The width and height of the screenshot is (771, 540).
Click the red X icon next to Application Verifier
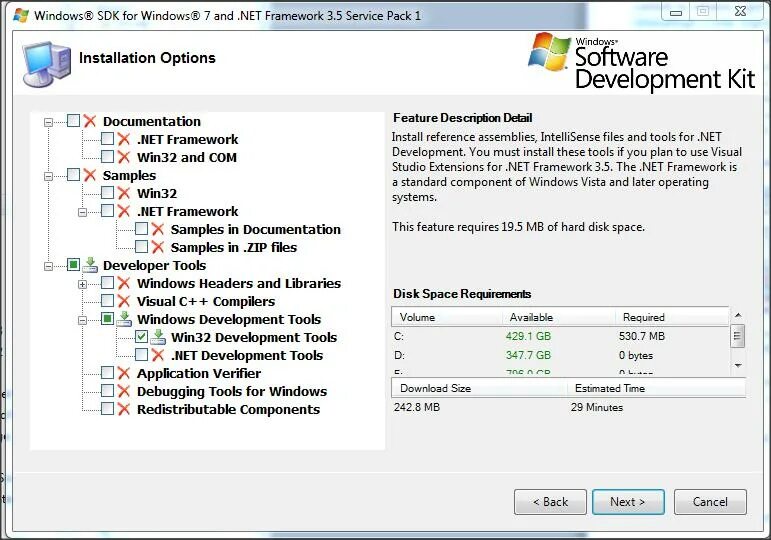point(124,373)
